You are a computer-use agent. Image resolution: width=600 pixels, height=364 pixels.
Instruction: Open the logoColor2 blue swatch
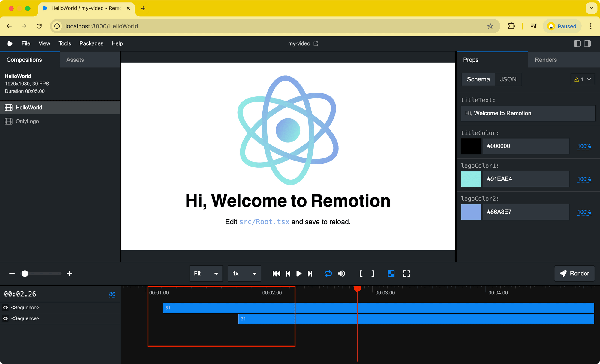471,212
